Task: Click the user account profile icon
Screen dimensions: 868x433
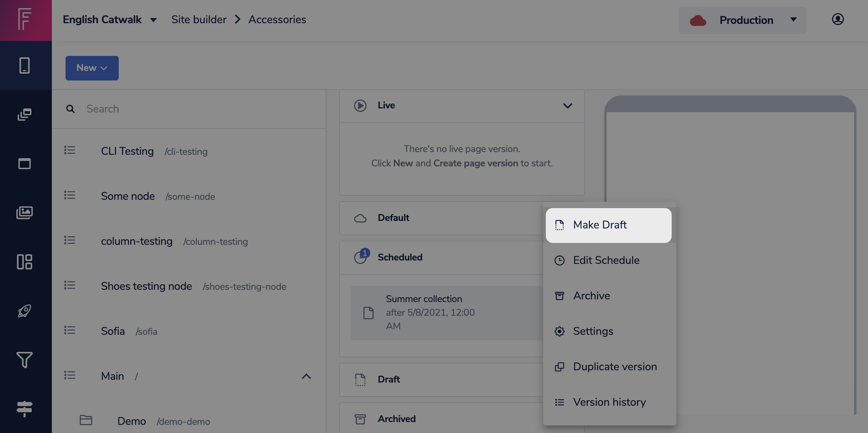Action: click(838, 19)
